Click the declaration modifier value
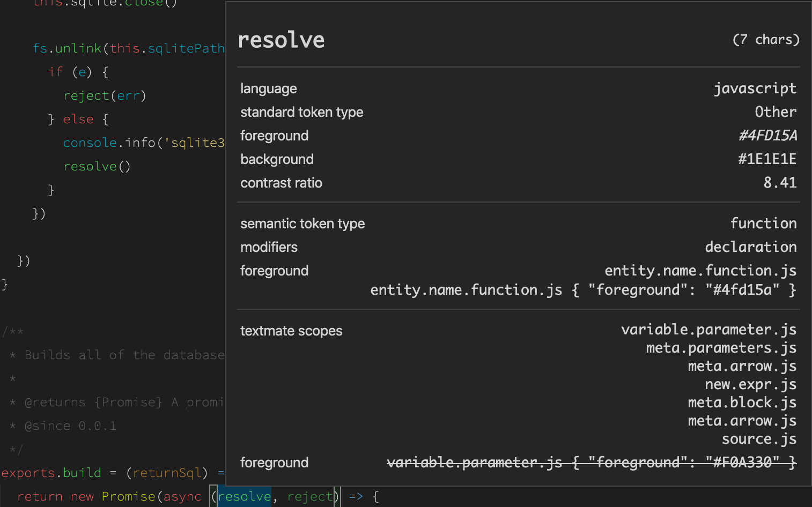The image size is (812, 507). pyautogui.click(x=751, y=247)
